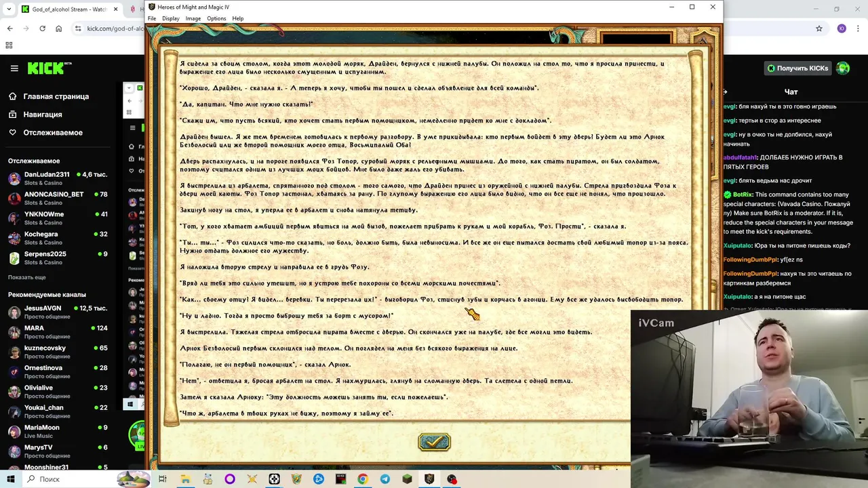868x488 pixels.
Task: Open the Chrome apps grid shortcut
Action: coord(9,45)
